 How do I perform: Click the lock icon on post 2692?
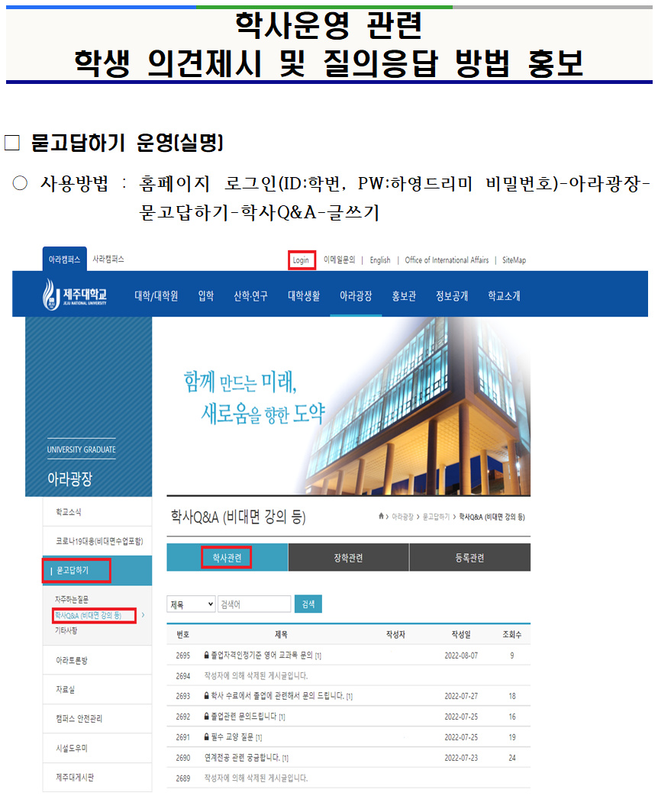[205, 716]
